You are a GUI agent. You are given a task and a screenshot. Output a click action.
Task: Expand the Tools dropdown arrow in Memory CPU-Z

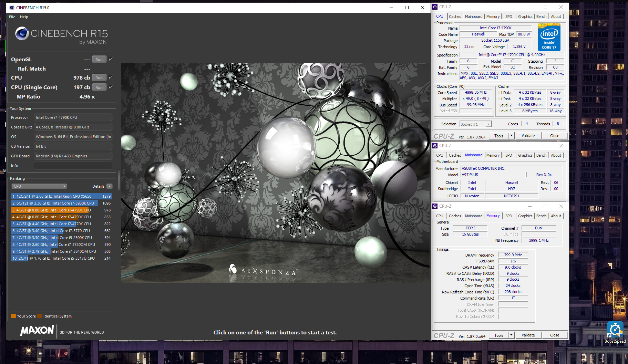pos(512,335)
